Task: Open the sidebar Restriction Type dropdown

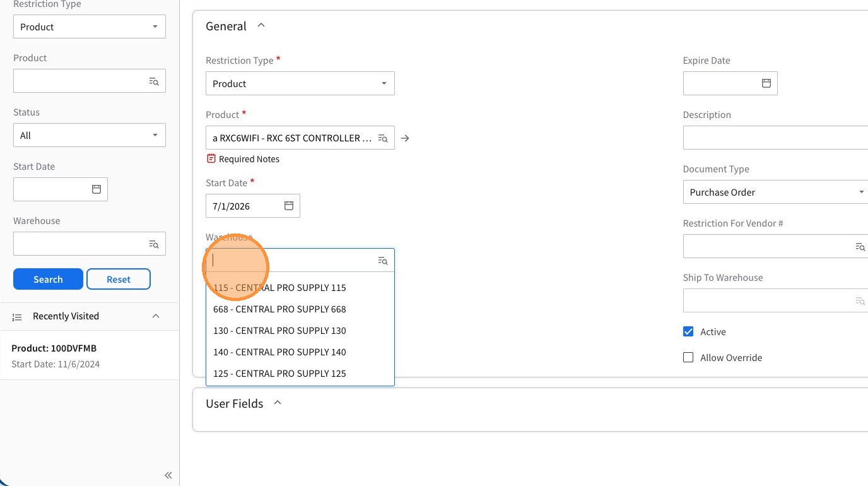Action: tap(90, 27)
